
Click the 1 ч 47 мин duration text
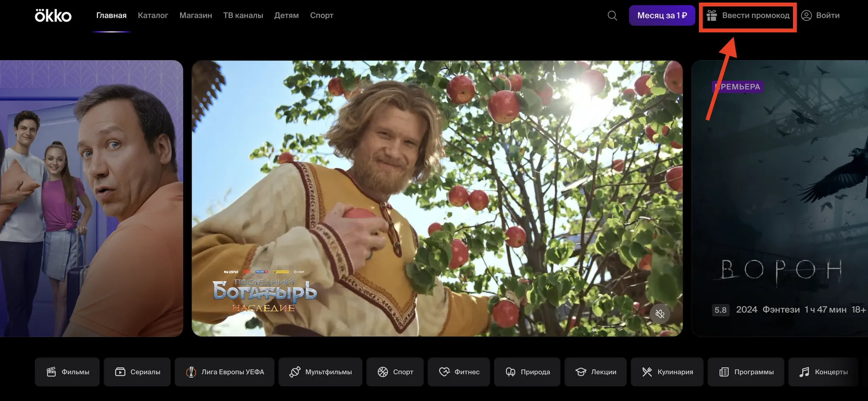click(826, 310)
